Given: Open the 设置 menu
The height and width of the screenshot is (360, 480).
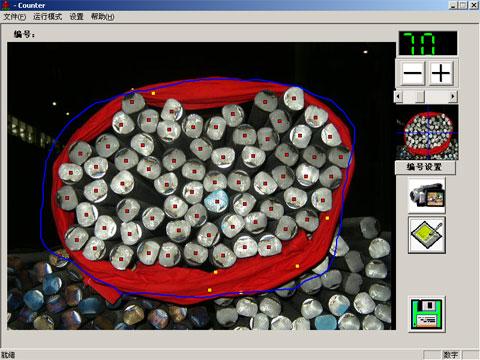Looking at the screenshot, I should pos(76,17).
